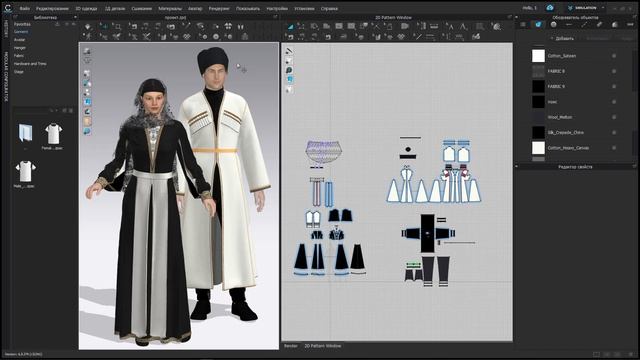Click the CLO logo icon at top left
This screenshot has width=640, height=360.
(8, 8)
